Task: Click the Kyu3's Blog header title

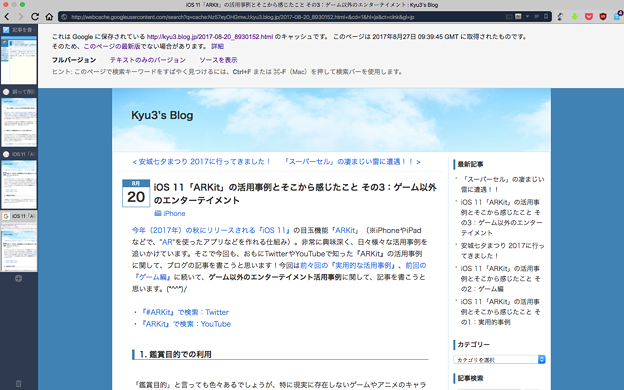Action: click(162, 115)
